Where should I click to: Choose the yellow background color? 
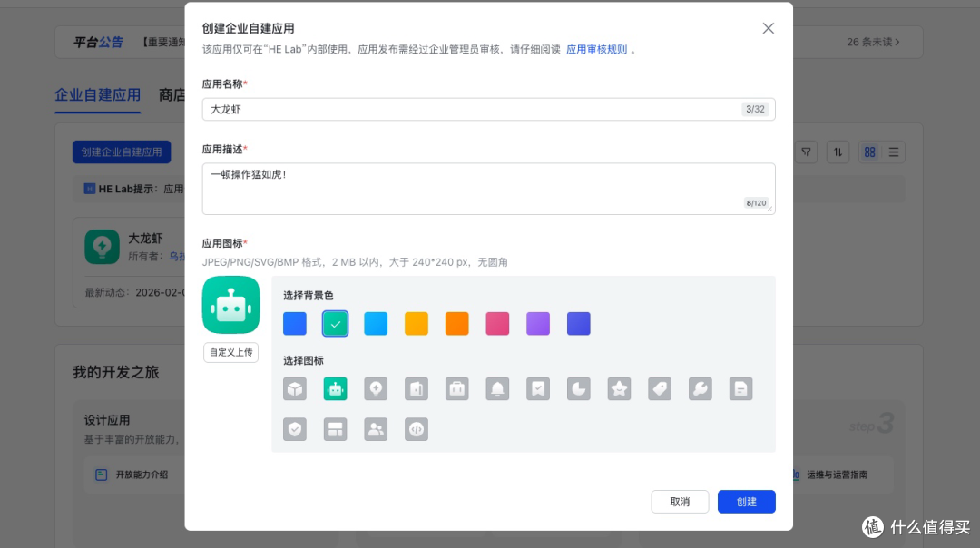click(x=416, y=324)
